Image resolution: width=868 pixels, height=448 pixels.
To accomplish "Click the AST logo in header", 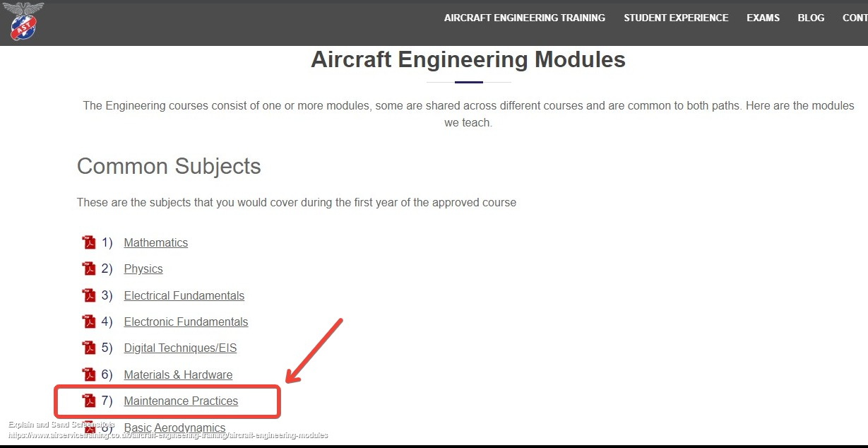I will point(23,20).
